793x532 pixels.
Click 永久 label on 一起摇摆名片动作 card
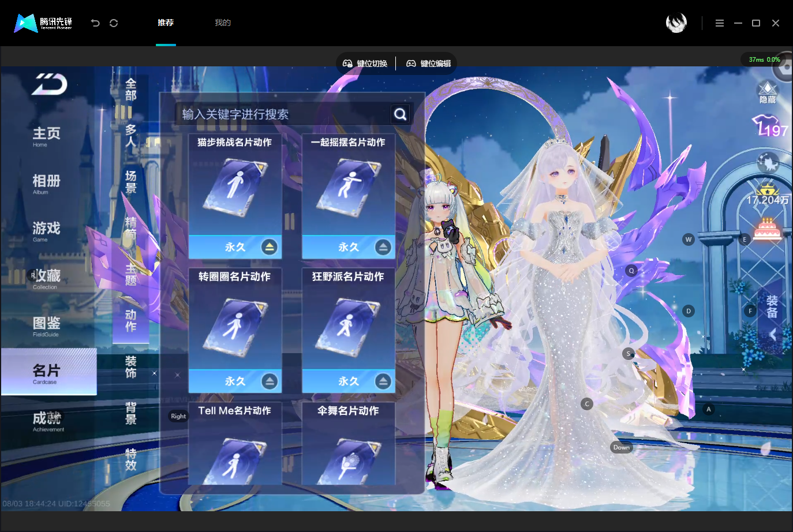click(x=349, y=247)
